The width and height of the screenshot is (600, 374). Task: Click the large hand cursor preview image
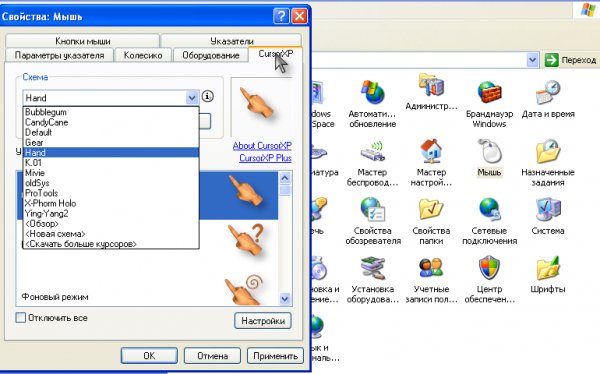coord(256,104)
